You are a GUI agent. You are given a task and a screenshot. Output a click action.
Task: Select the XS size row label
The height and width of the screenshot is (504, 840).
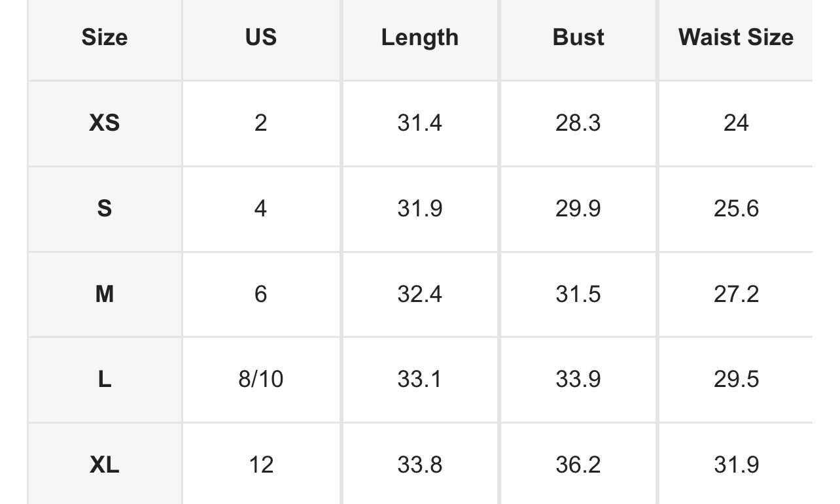pyautogui.click(x=105, y=123)
